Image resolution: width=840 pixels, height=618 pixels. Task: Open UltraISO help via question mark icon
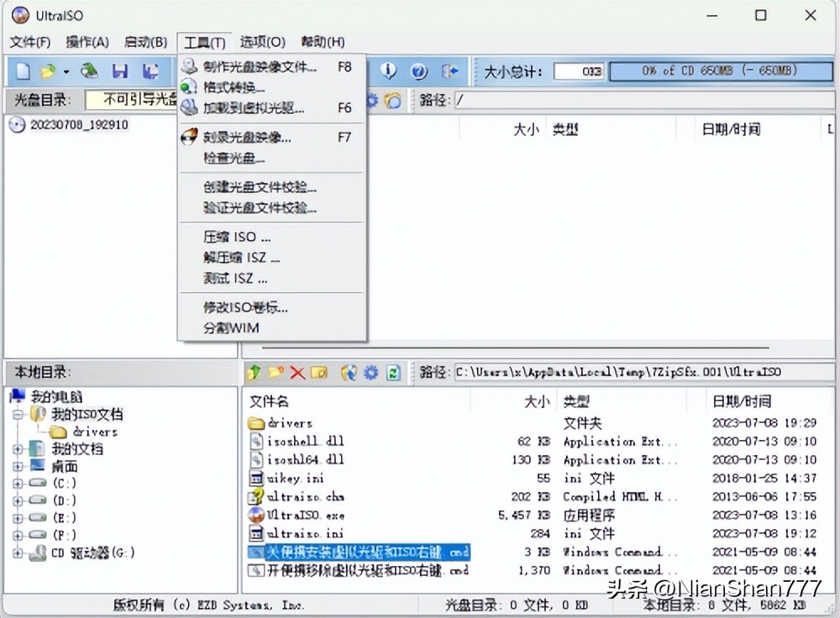(419, 71)
